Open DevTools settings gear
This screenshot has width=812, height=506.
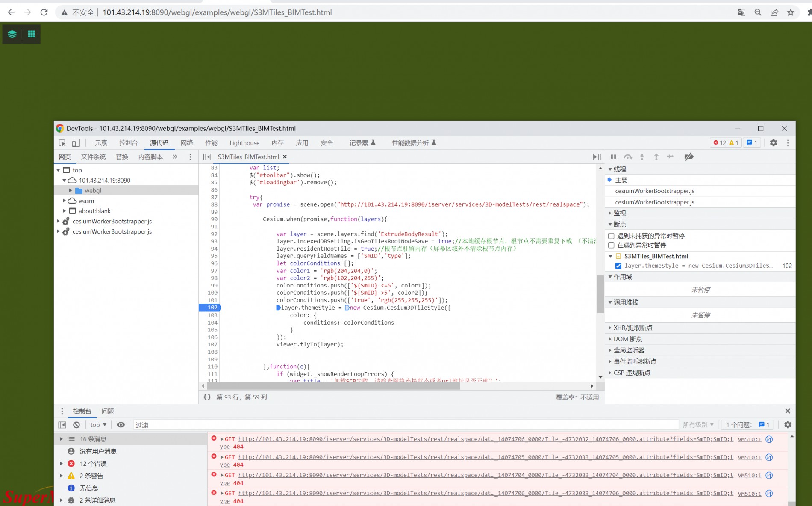coord(773,143)
